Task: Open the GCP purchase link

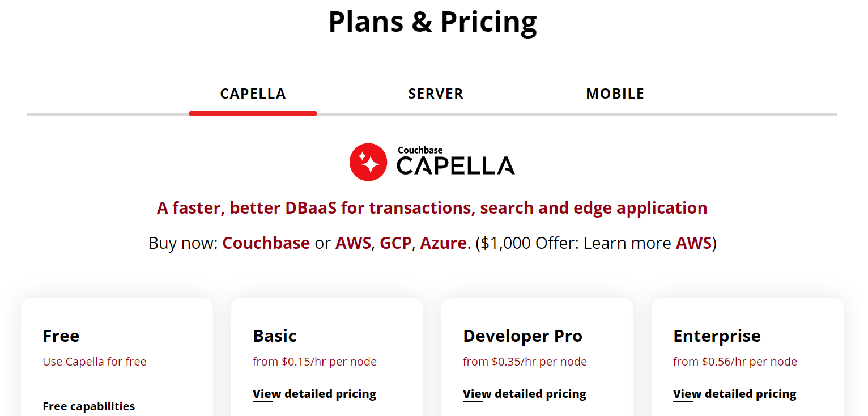Action: coord(395,243)
